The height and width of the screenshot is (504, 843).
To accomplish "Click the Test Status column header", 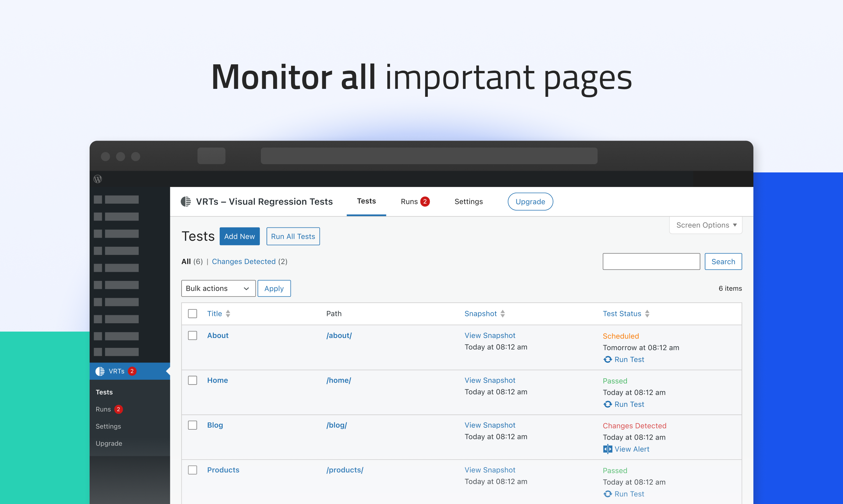I will point(622,313).
